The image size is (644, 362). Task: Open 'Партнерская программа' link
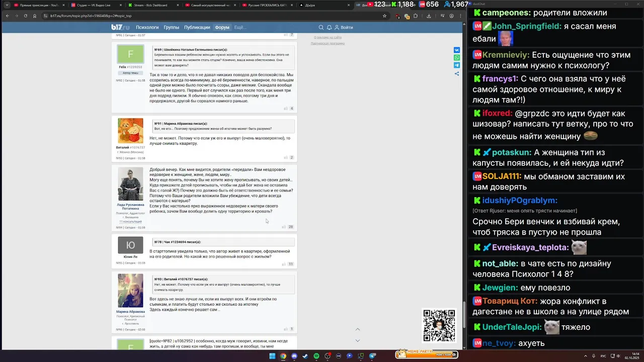pos(328,43)
